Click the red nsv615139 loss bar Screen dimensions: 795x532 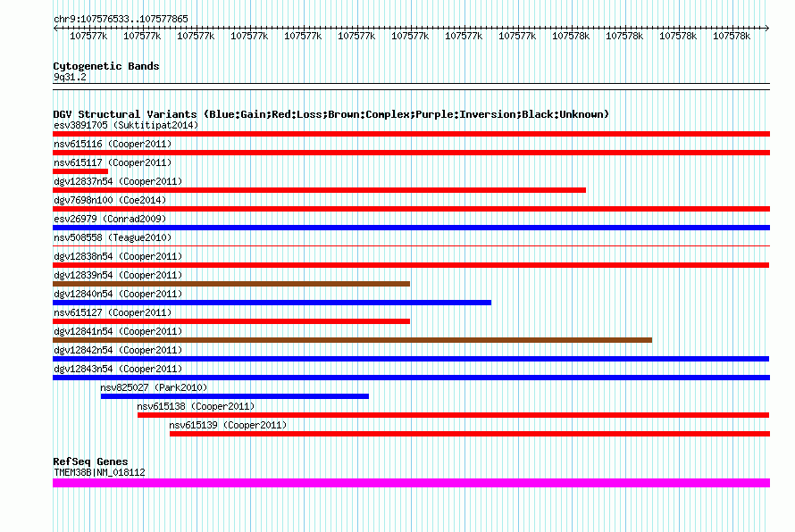pyautogui.click(x=470, y=434)
